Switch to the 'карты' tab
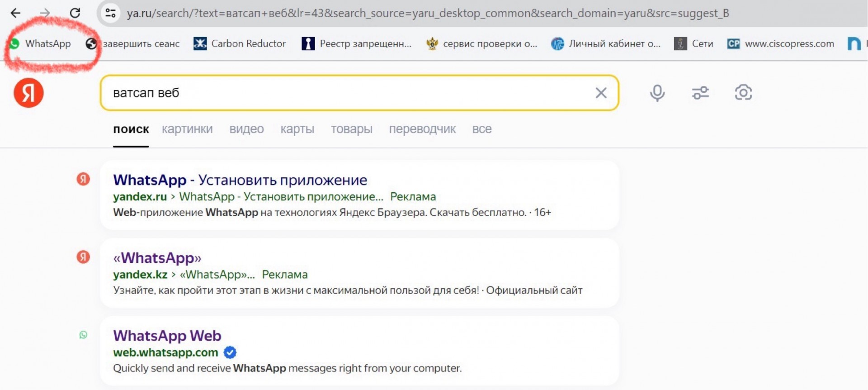The image size is (868, 390). [297, 129]
